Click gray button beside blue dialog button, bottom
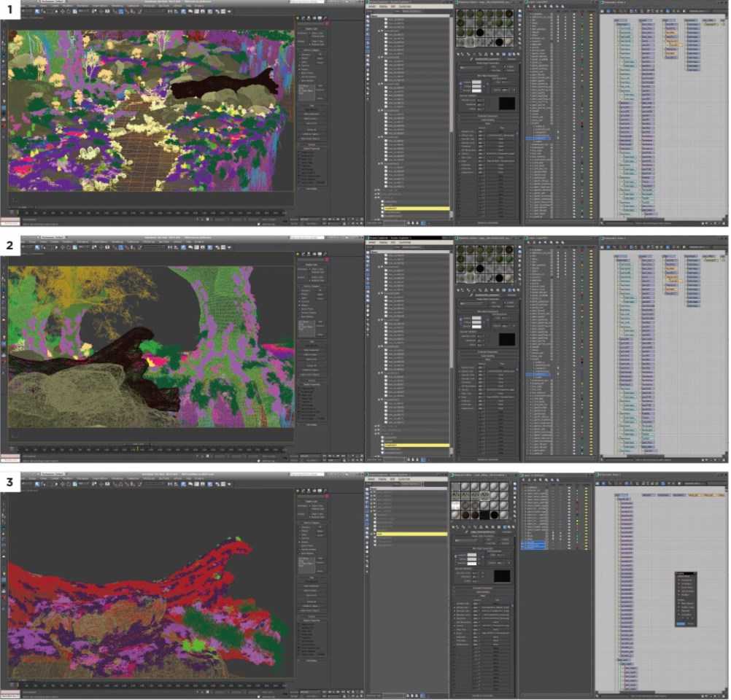731x700 pixels. 690,623
